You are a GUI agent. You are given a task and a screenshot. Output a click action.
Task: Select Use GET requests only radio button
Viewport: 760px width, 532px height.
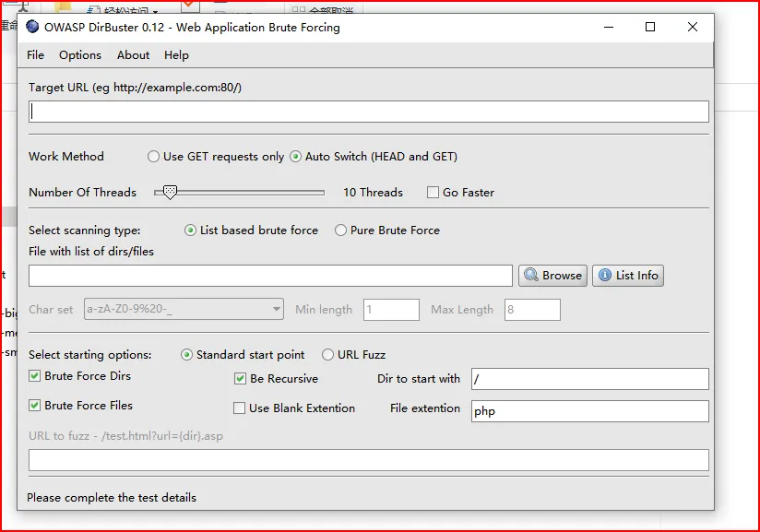click(153, 157)
